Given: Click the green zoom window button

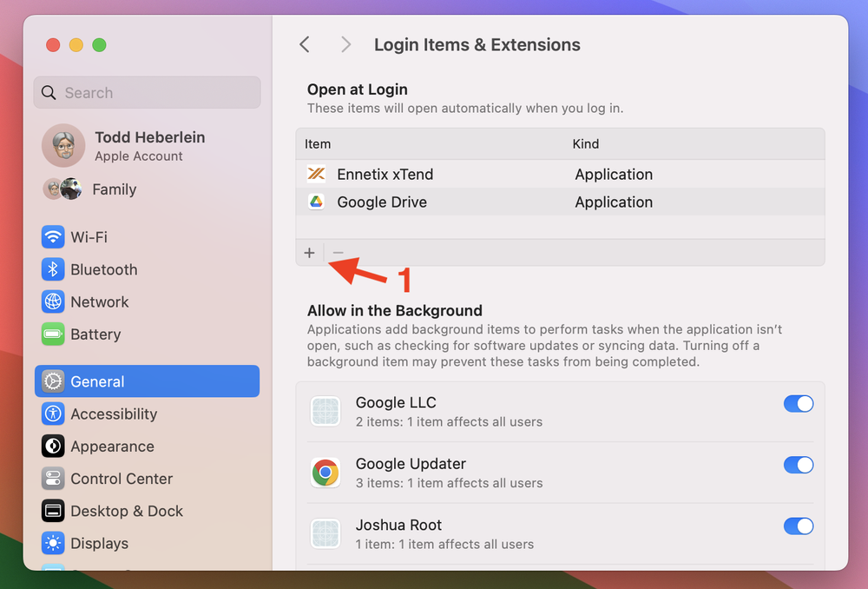Looking at the screenshot, I should 100,45.
